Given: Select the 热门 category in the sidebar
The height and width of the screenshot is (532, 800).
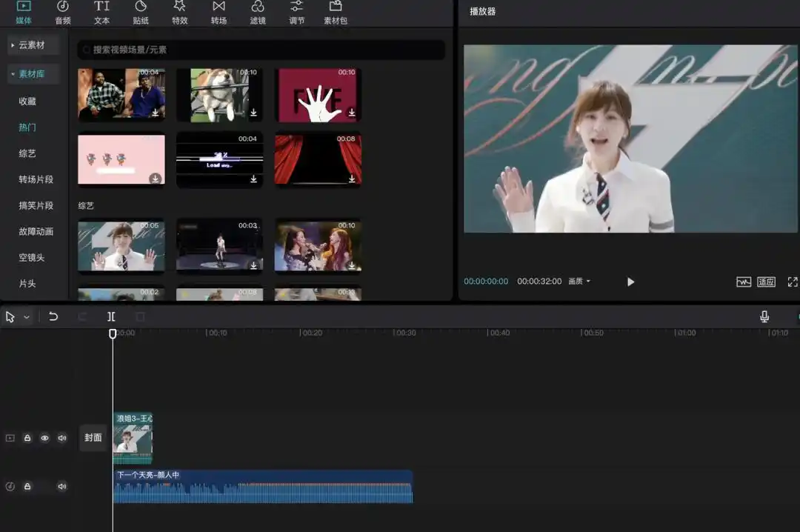Looking at the screenshot, I should point(27,127).
